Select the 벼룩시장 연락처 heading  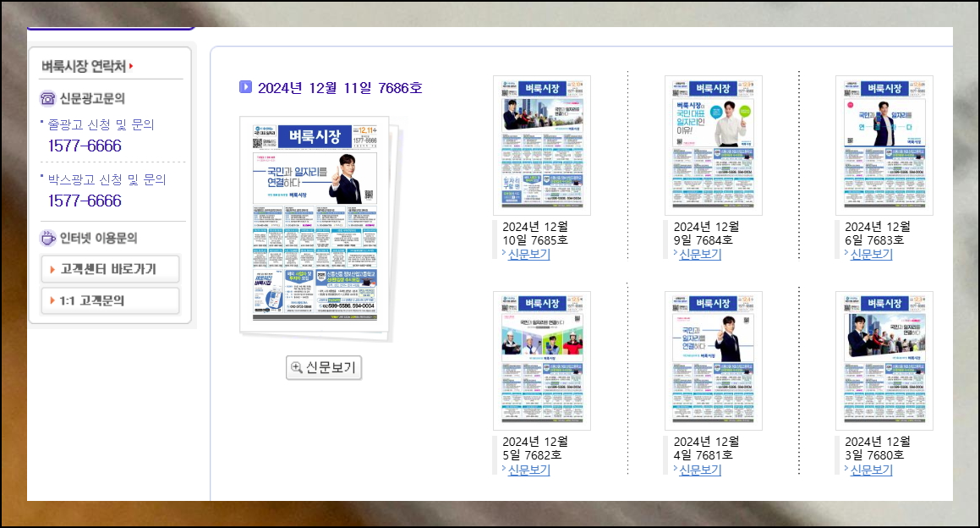click(x=84, y=66)
